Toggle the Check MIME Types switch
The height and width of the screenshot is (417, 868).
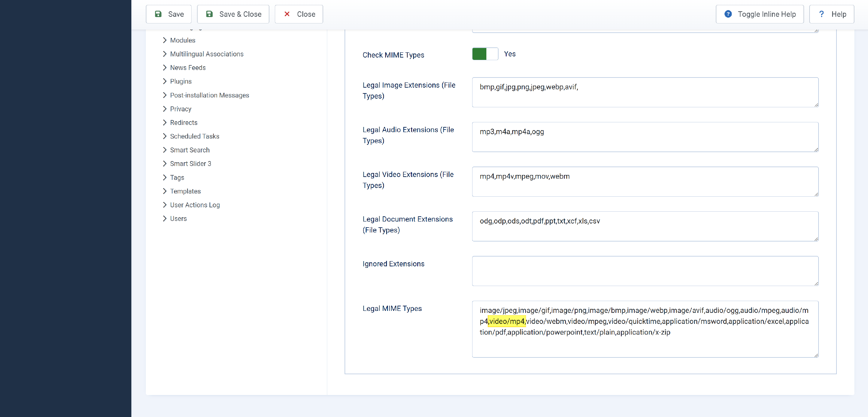pyautogui.click(x=485, y=54)
